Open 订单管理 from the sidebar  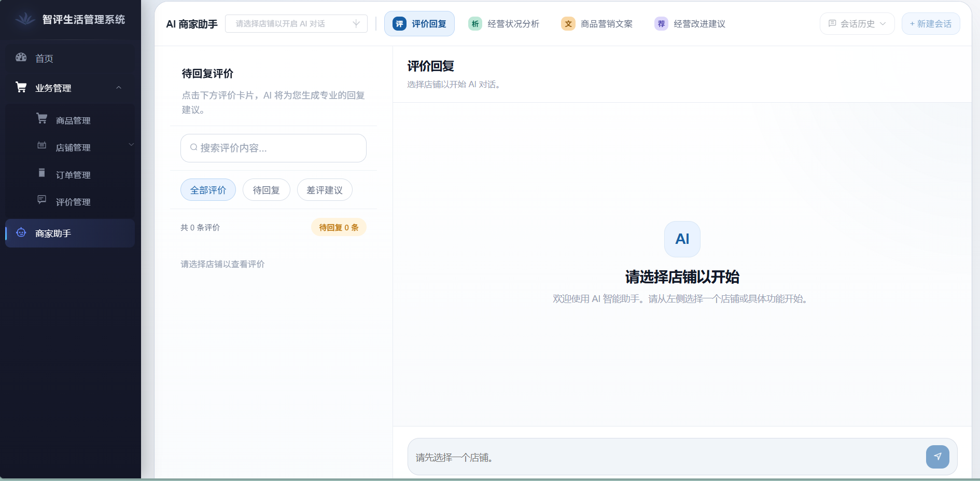point(73,175)
